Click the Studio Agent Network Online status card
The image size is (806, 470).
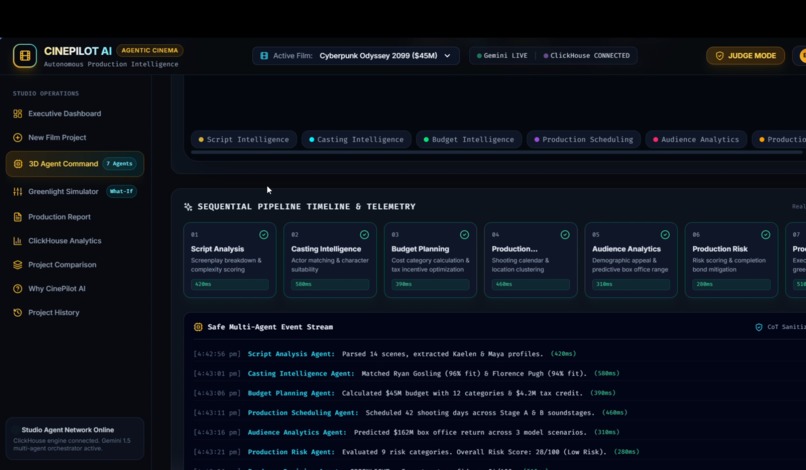(75, 438)
